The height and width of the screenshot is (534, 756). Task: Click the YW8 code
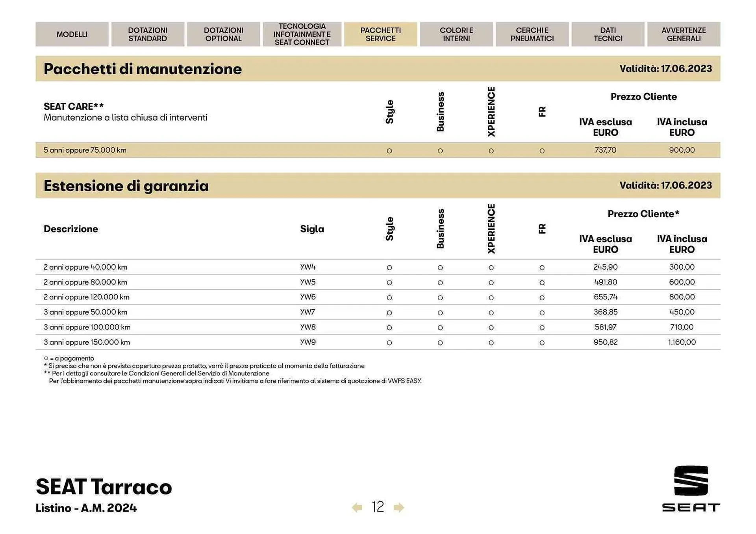308,327
